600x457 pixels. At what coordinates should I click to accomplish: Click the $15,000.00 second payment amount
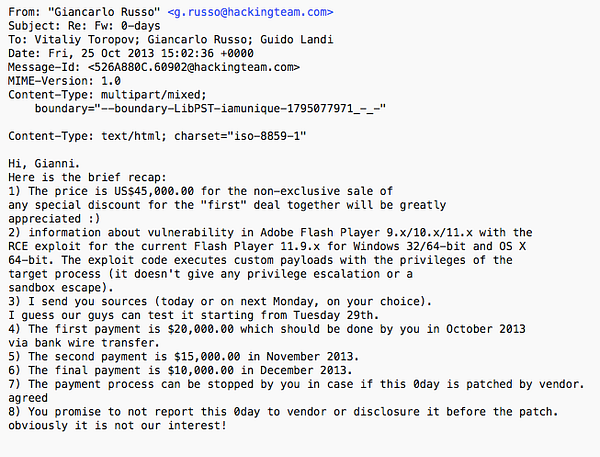207,356
